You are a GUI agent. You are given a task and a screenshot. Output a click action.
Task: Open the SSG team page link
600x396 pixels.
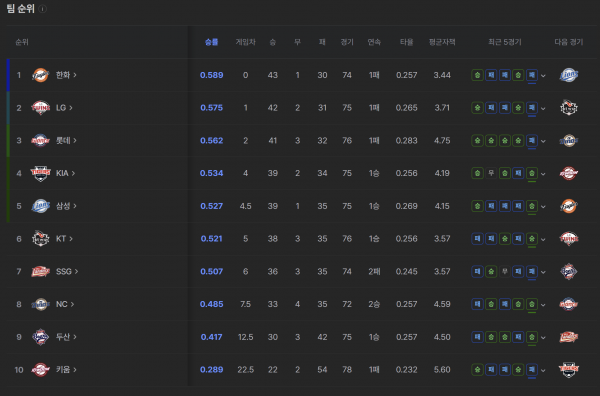tap(67, 272)
